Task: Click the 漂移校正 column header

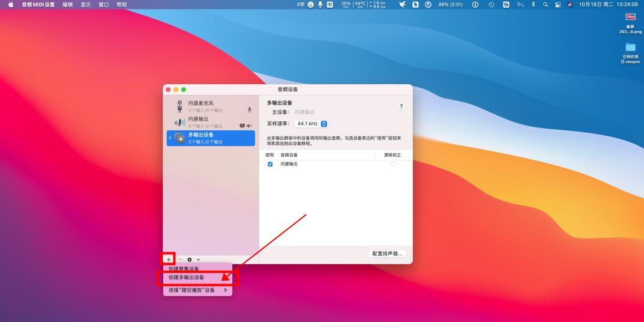Action: click(393, 155)
